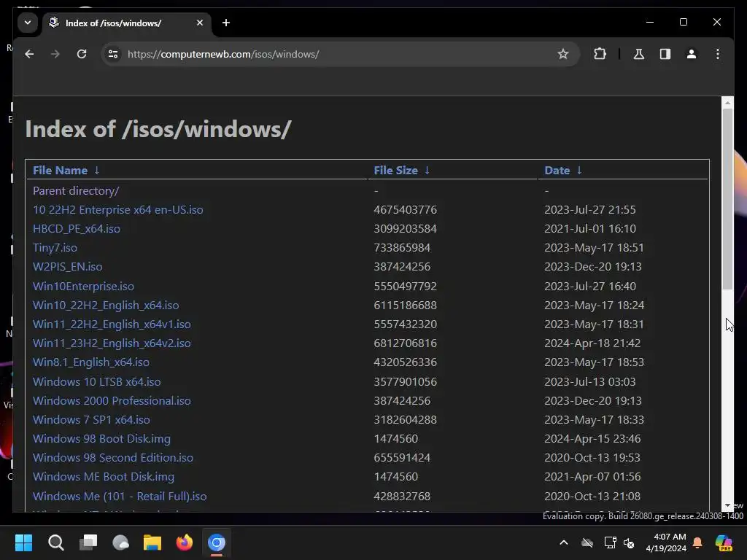Open the Windows Start menu
The height and width of the screenshot is (560, 747).
coord(23,542)
